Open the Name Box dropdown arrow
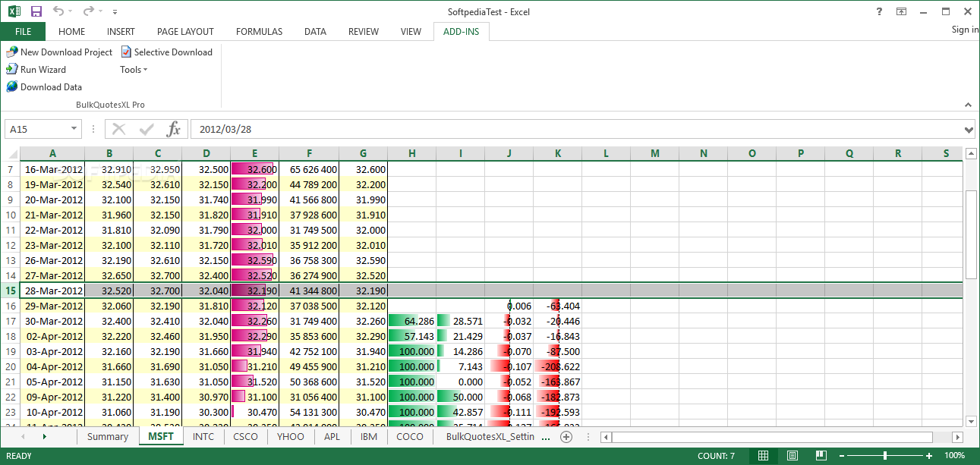The image size is (980, 465). 74,130
